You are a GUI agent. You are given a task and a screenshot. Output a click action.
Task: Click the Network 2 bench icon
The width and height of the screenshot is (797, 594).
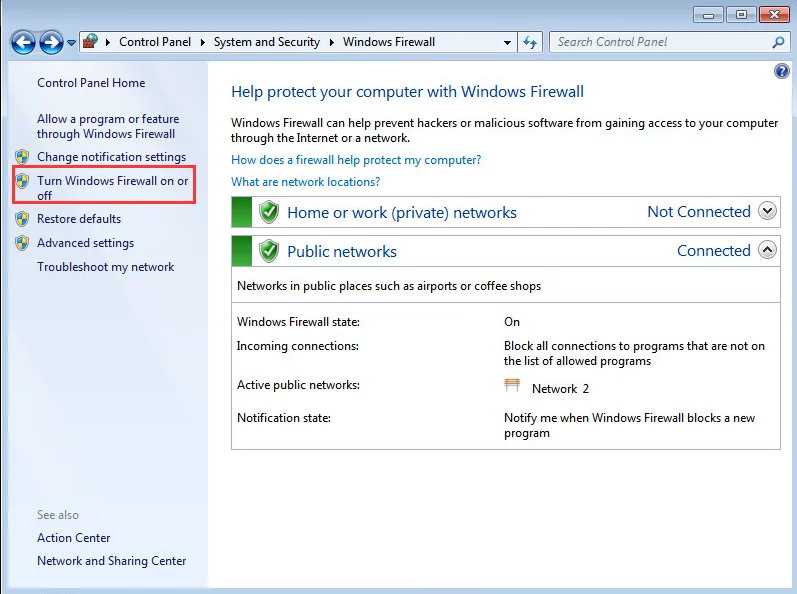pos(512,386)
